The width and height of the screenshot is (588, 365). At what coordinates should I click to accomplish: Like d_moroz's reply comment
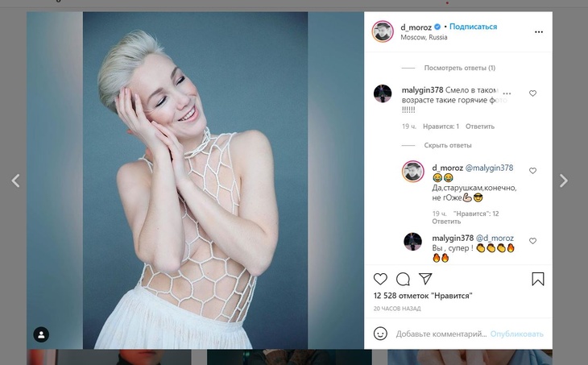pos(532,171)
